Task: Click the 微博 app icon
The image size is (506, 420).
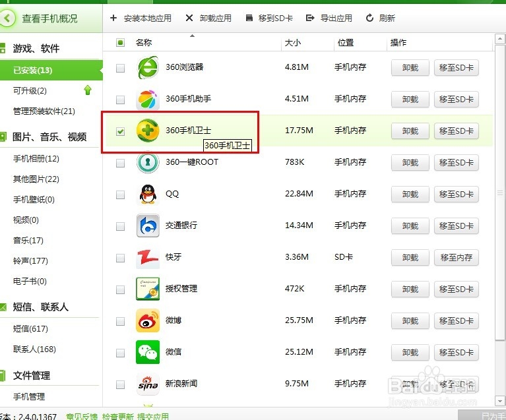Action: point(148,320)
